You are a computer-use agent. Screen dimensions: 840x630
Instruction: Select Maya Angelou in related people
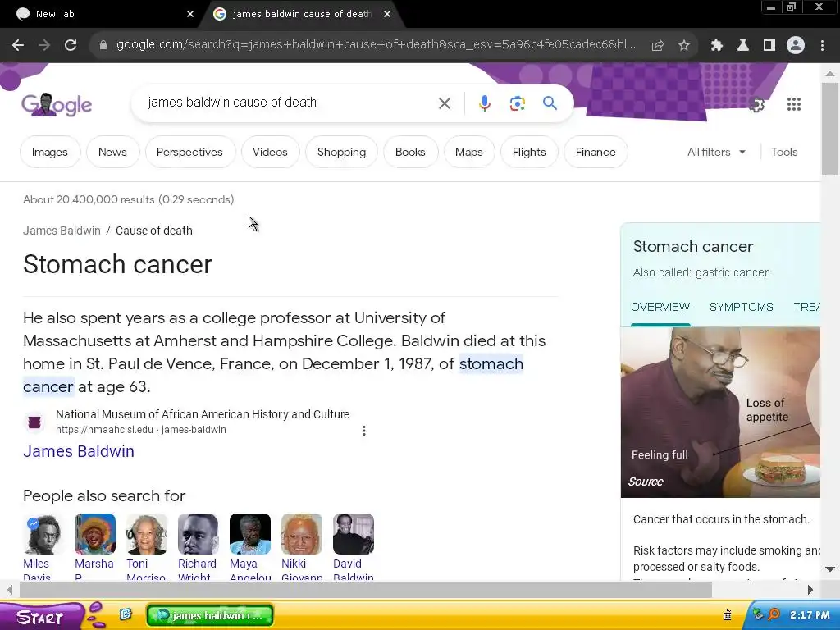[x=250, y=546]
